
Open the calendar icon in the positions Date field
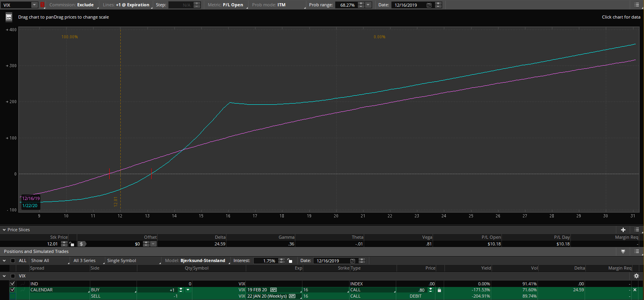point(353,261)
